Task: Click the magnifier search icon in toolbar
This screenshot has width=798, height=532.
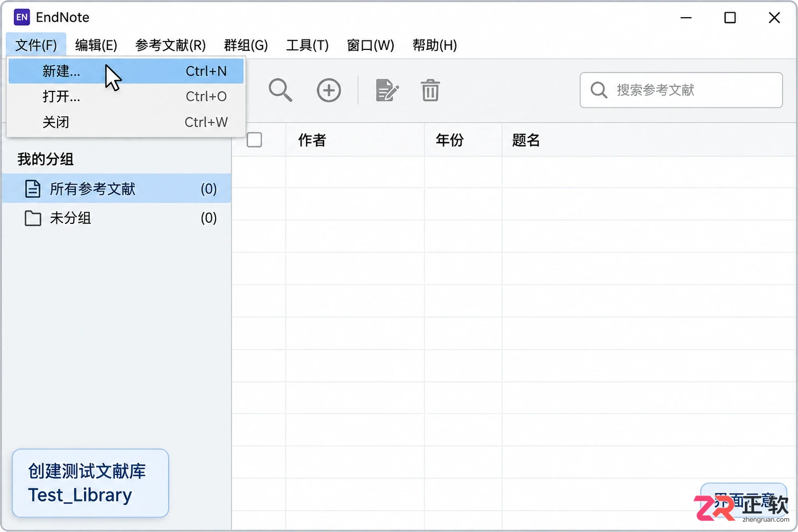Action: (x=280, y=90)
